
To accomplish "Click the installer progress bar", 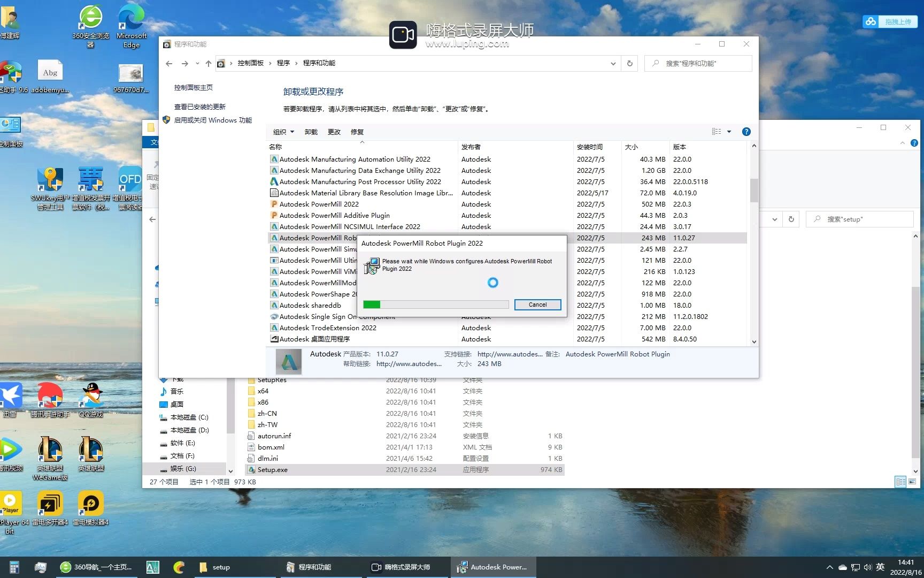I will pyautogui.click(x=436, y=305).
